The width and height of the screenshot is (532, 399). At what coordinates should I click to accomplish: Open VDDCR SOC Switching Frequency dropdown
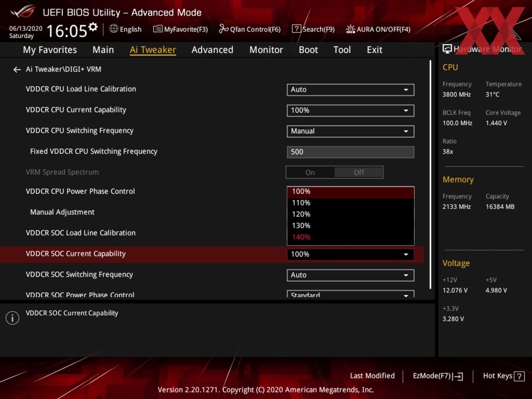coord(350,275)
